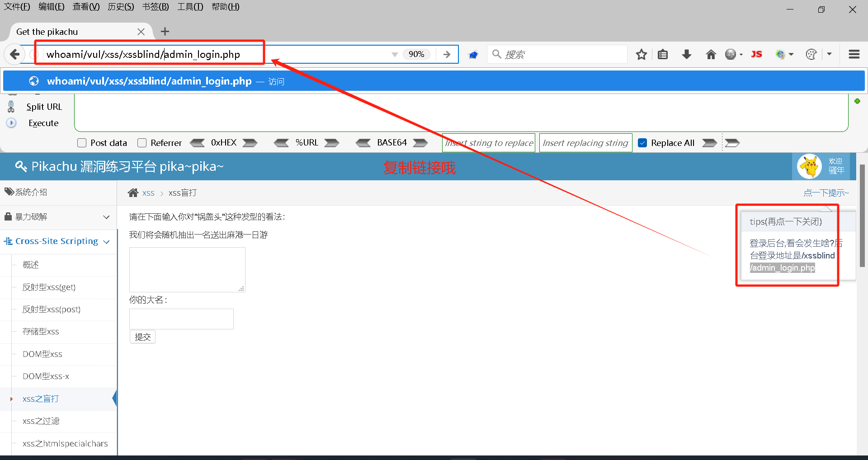Open 反射型xss(post) page
The image size is (868, 460).
[52, 309]
